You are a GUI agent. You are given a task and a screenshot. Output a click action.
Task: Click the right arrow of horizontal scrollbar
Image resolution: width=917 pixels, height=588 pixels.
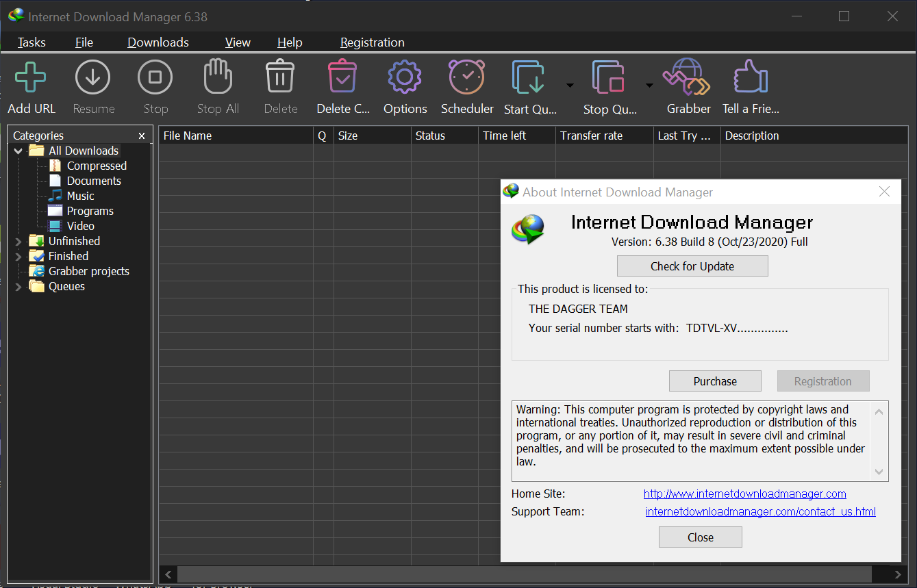[x=899, y=574]
